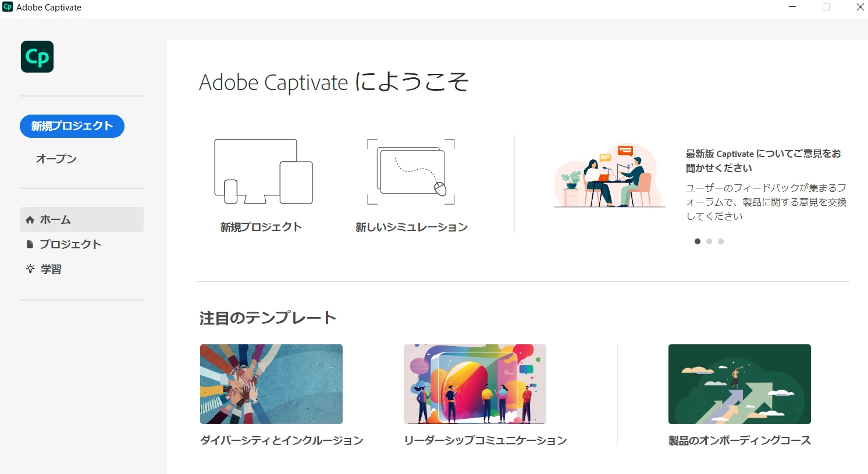868x474 pixels.
Task: Click the document icon beside プロジェクト
Action: pyautogui.click(x=30, y=244)
